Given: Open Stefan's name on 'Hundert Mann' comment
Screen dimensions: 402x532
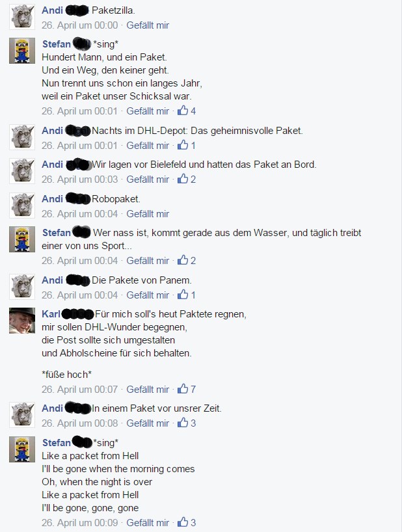Looking at the screenshot, I should click(x=57, y=44).
